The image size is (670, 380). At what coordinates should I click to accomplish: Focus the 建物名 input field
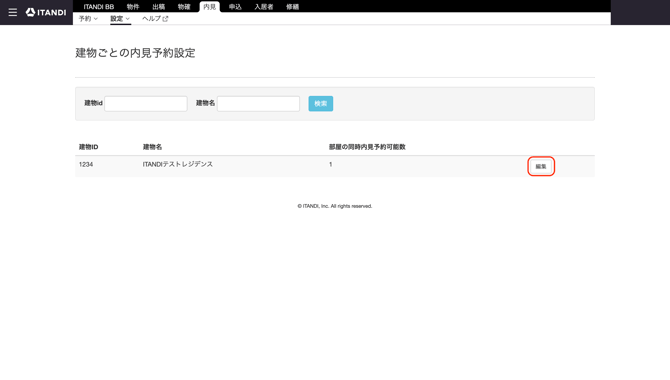pyautogui.click(x=258, y=103)
